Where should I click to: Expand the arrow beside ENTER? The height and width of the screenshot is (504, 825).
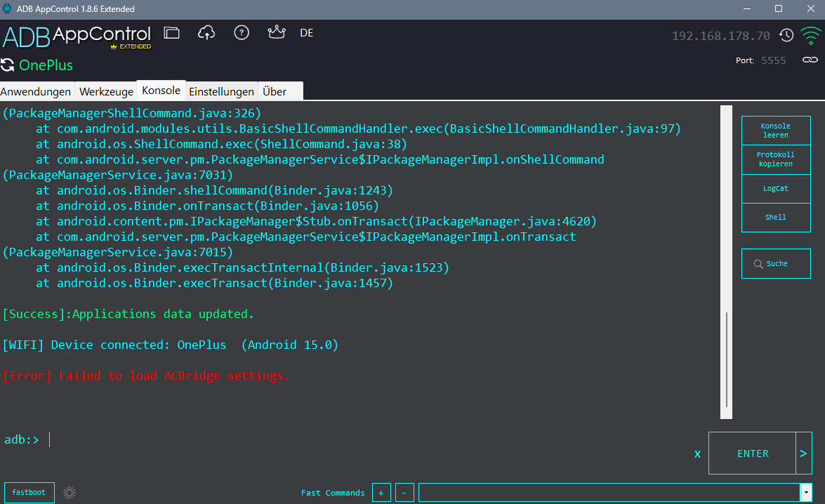point(803,453)
